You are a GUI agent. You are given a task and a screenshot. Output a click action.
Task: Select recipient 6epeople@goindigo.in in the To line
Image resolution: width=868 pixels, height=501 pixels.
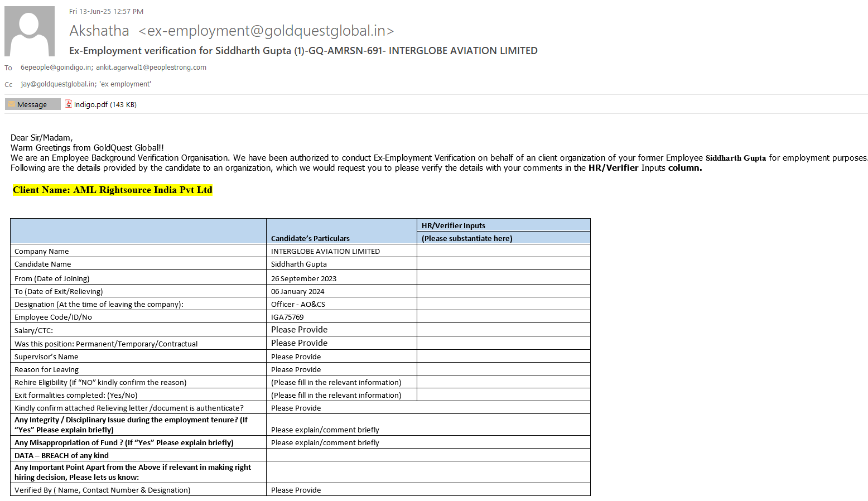pos(56,68)
